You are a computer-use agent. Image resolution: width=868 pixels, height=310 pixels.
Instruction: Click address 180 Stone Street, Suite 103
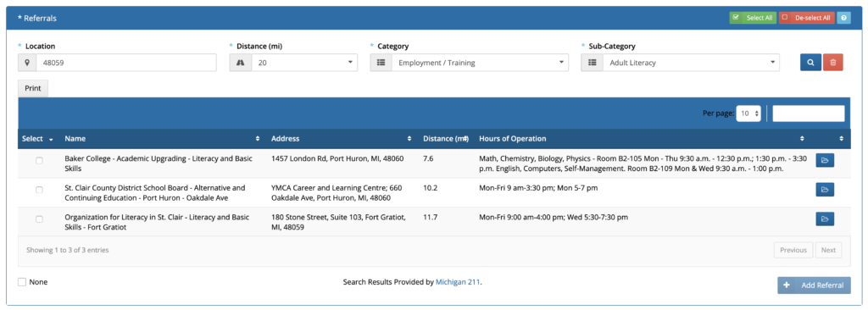(x=337, y=222)
